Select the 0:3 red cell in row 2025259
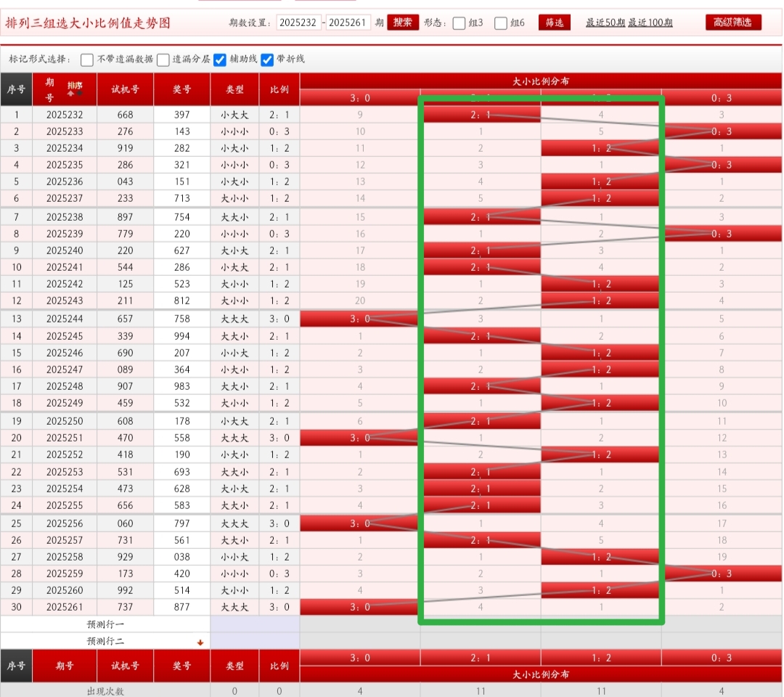 point(721,574)
